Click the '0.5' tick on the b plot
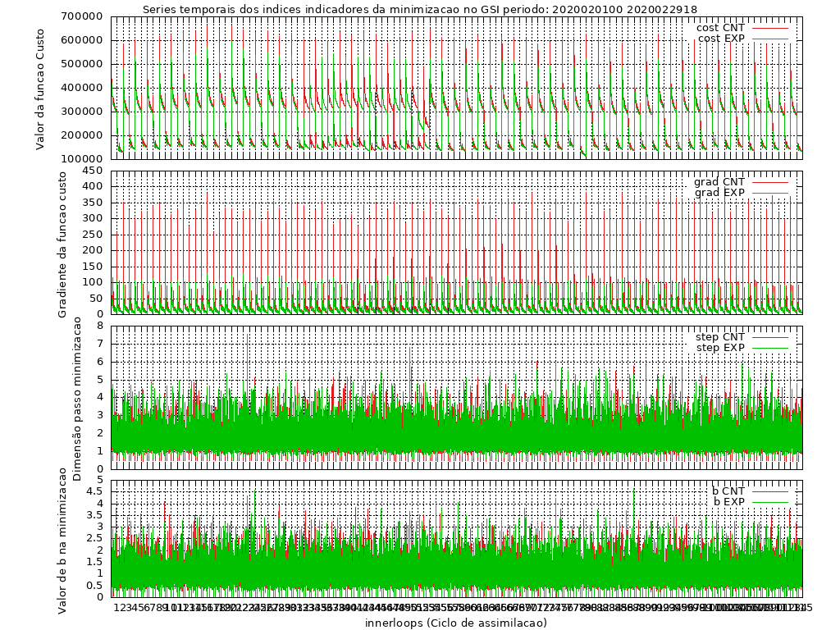Viewport: 840px width, 630px height. click(x=94, y=586)
